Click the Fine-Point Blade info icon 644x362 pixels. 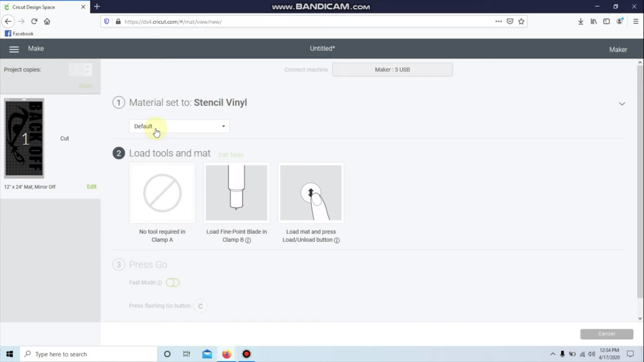tap(248, 240)
